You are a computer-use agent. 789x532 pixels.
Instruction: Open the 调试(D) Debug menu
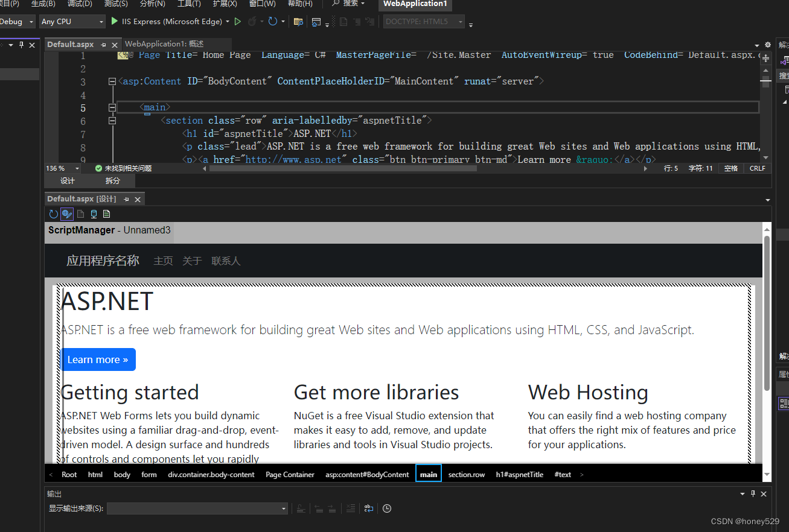tap(80, 4)
